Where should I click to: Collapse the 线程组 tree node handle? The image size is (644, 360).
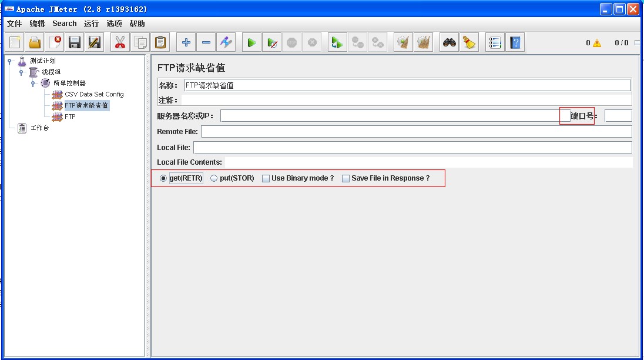tap(21, 72)
